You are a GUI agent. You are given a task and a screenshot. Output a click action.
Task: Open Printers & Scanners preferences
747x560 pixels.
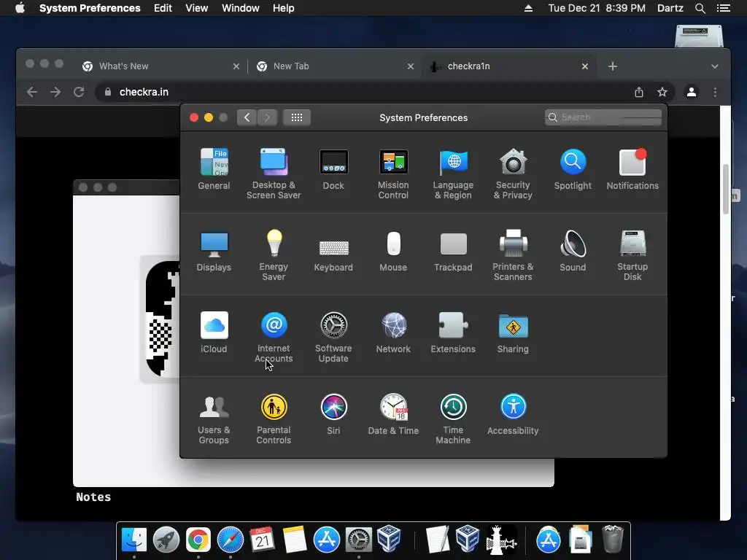[x=513, y=254]
